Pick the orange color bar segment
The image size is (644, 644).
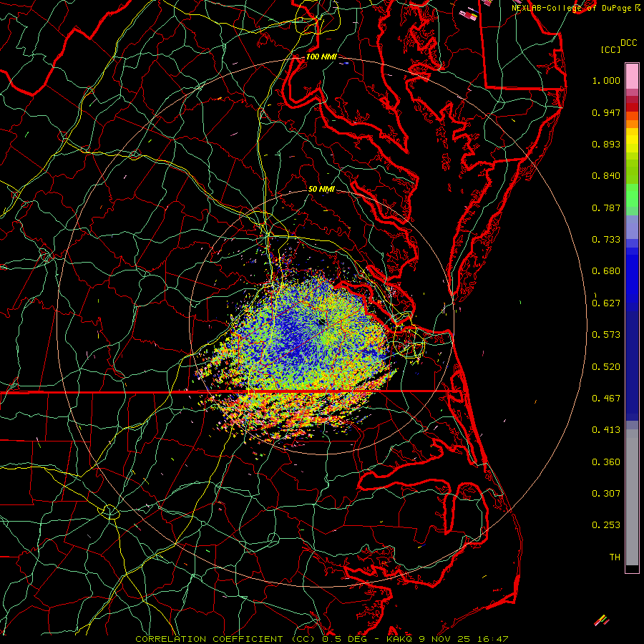click(x=632, y=124)
